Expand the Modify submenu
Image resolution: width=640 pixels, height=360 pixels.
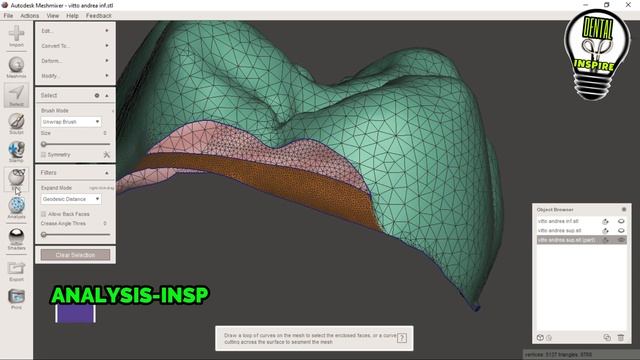[75, 76]
